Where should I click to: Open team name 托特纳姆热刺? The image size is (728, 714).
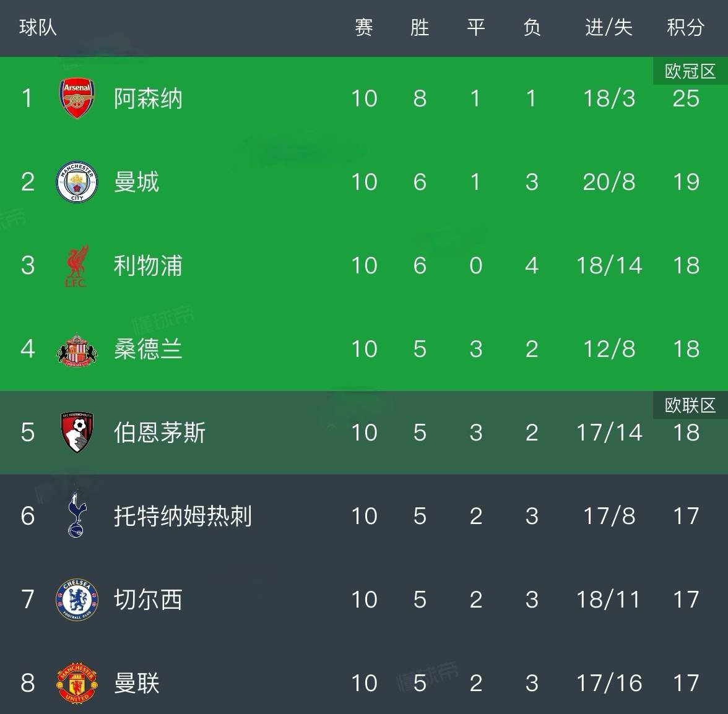[183, 516]
